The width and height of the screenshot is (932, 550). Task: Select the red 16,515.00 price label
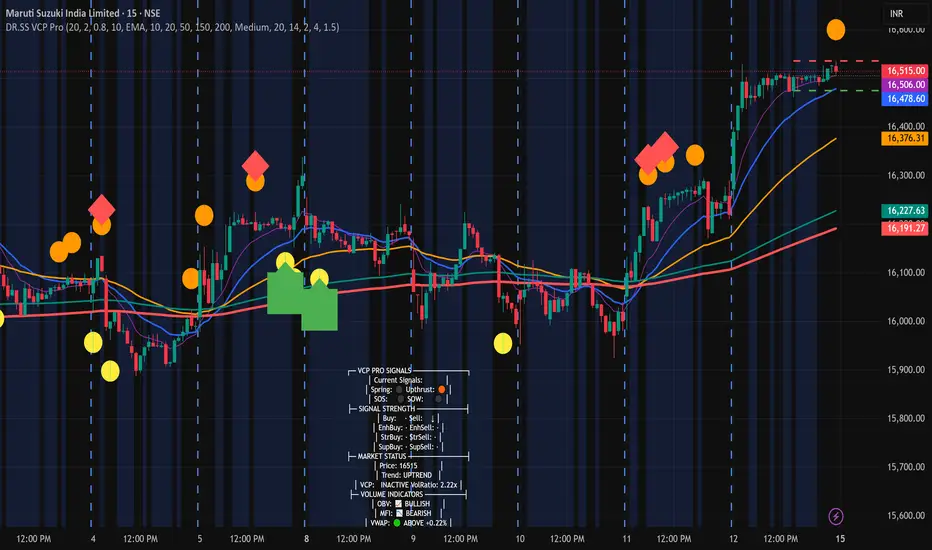pyautogui.click(x=905, y=71)
